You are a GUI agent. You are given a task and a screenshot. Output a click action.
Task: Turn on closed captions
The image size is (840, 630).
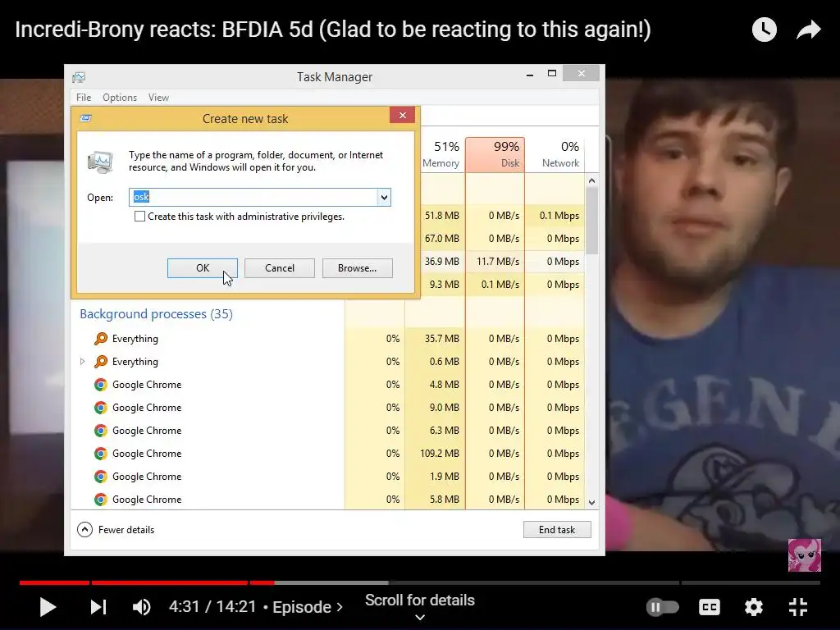710,607
